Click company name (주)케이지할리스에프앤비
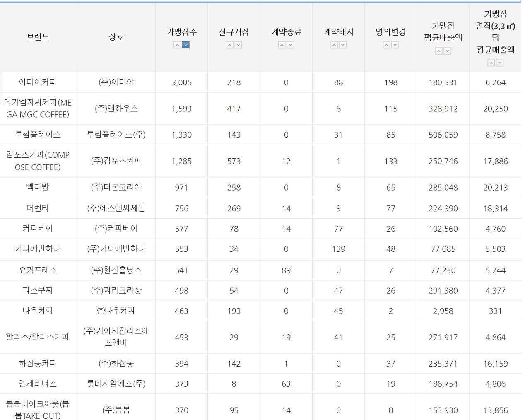 [116, 337]
